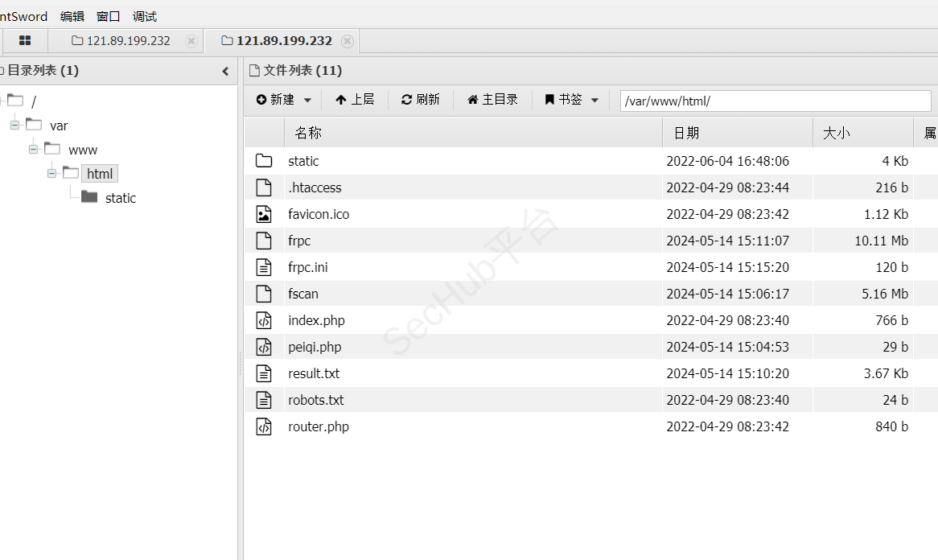The height and width of the screenshot is (560, 938).
Task: Click the static folder icon in file list
Action: pos(264,161)
